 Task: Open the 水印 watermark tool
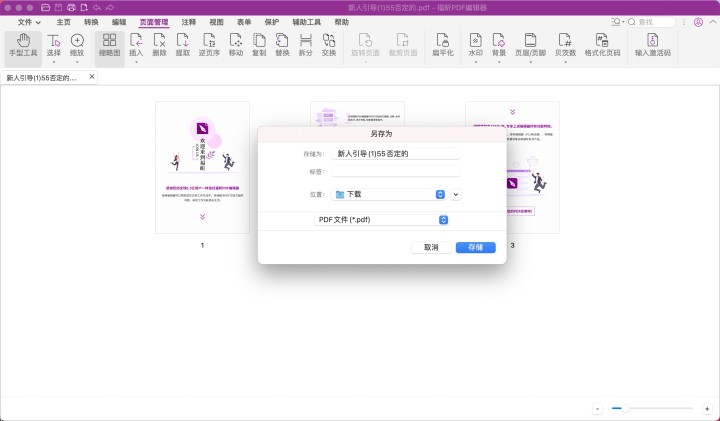tap(476, 45)
